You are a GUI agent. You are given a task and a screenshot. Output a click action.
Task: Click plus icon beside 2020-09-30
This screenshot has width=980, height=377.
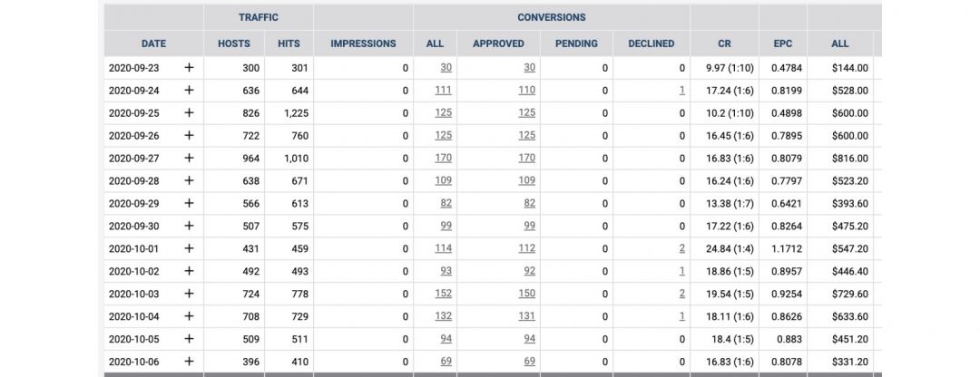(189, 226)
